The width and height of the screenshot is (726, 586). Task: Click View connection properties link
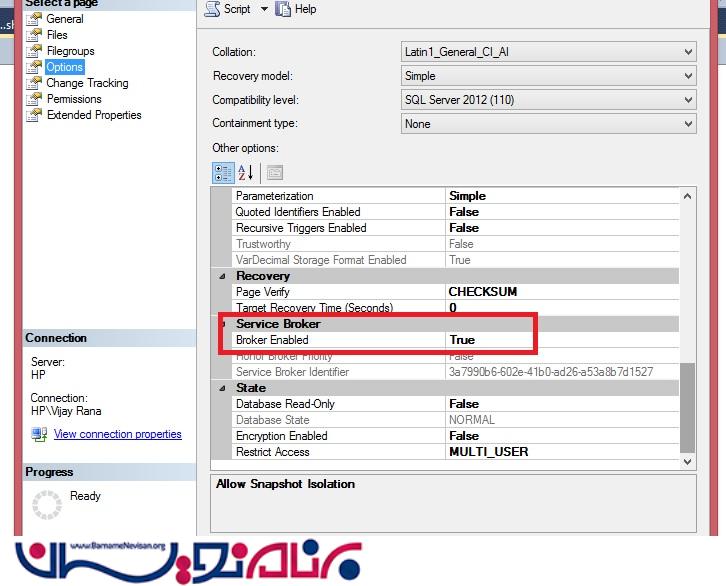point(118,435)
